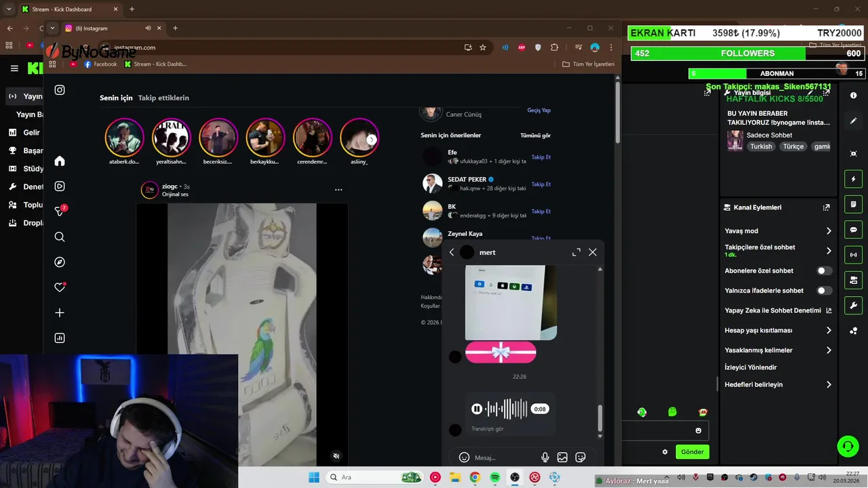
Task: Open more options on ziogc post
Action: point(338,190)
